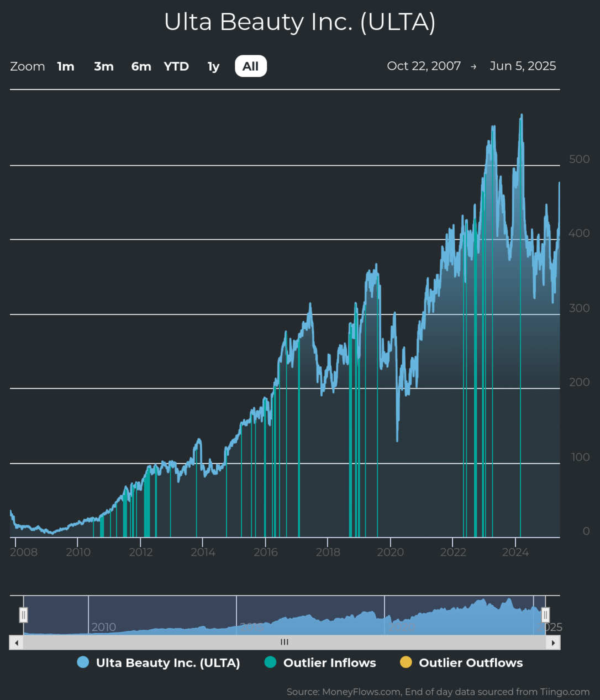Toggle the Outlier Outflows series label

[471, 663]
